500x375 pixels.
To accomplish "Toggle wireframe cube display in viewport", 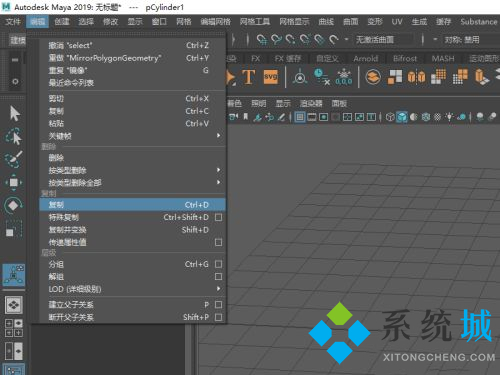I will pyautogui.click(x=390, y=117).
